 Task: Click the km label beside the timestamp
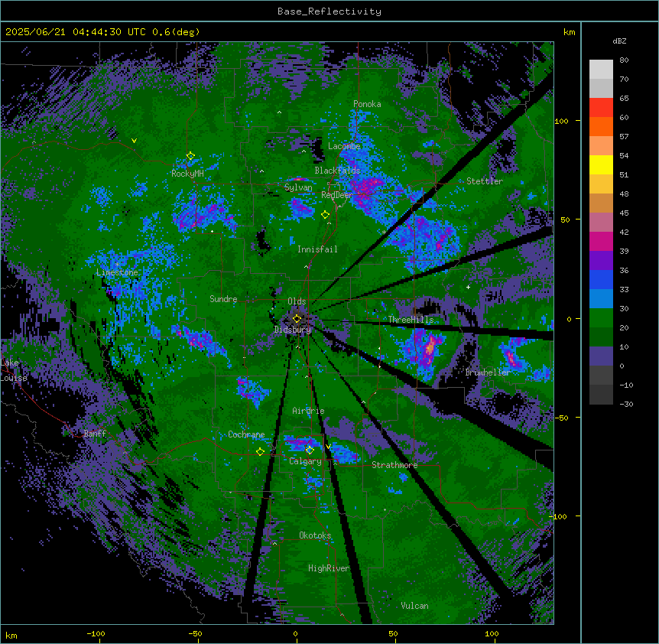click(570, 32)
